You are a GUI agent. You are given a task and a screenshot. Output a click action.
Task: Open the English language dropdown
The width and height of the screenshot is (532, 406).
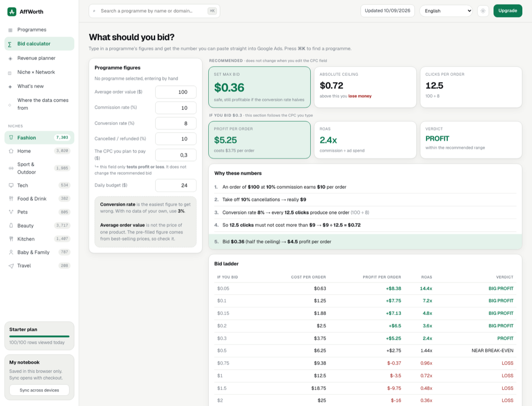pos(446,11)
